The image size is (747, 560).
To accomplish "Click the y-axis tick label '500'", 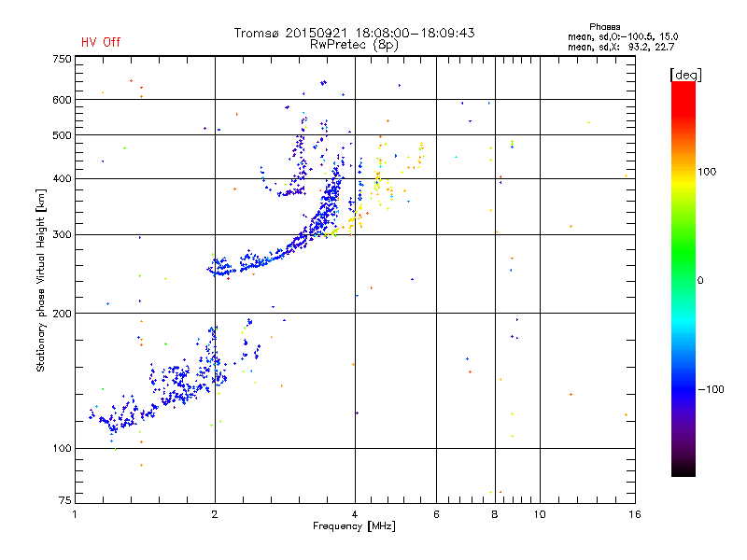I will tap(63, 135).
